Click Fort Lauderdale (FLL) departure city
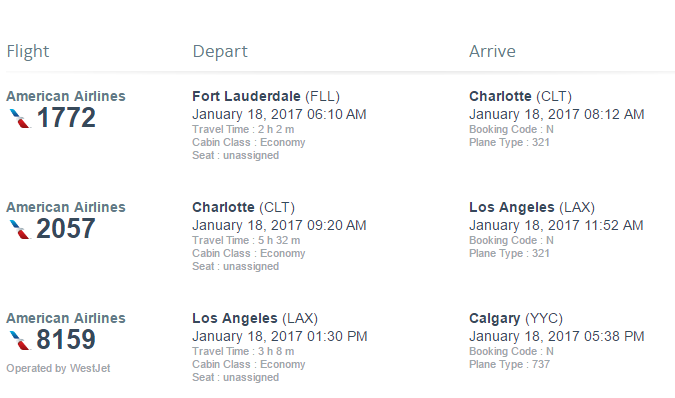 pos(266,96)
